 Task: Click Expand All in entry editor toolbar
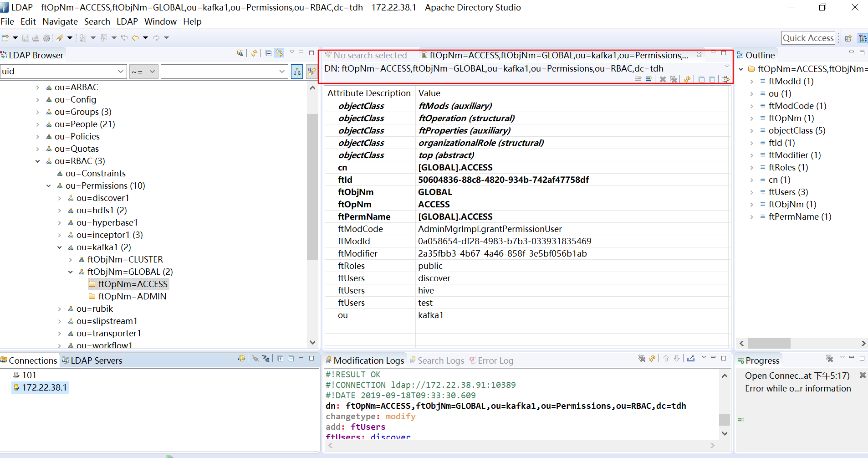[x=701, y=79]
